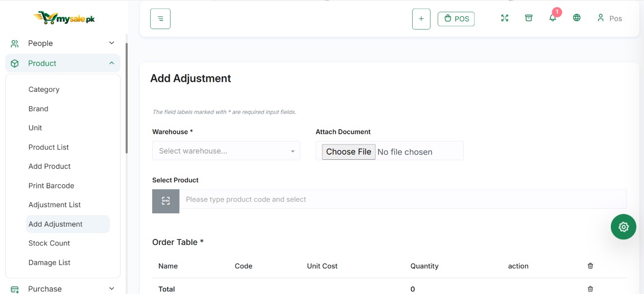Open the cash register archive icon

click(529, 18)
